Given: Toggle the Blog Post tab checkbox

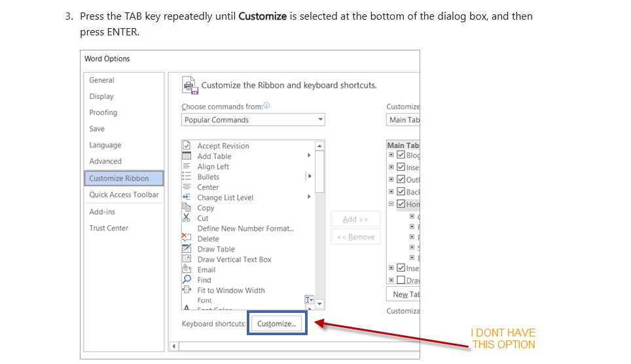Looking at the screenshot, I should coord(401,155).
